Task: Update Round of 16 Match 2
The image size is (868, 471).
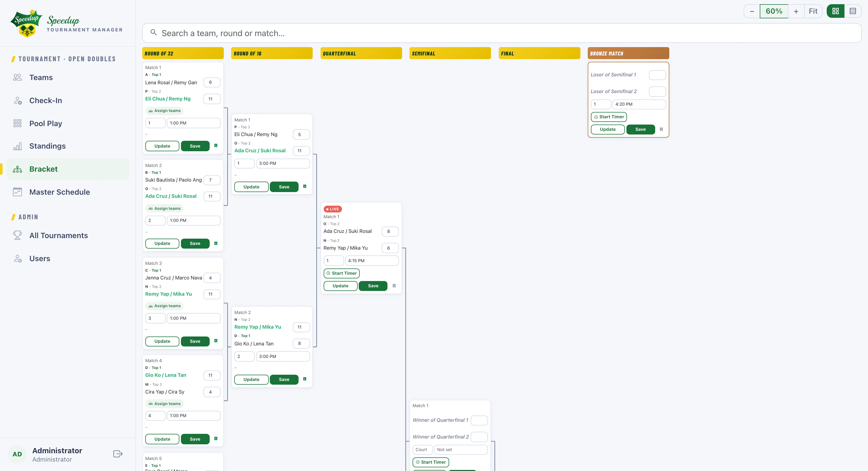Action: click(251, 380)
